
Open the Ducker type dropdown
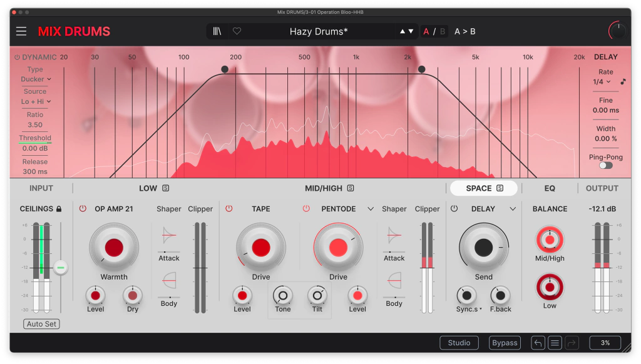[36, 79]
